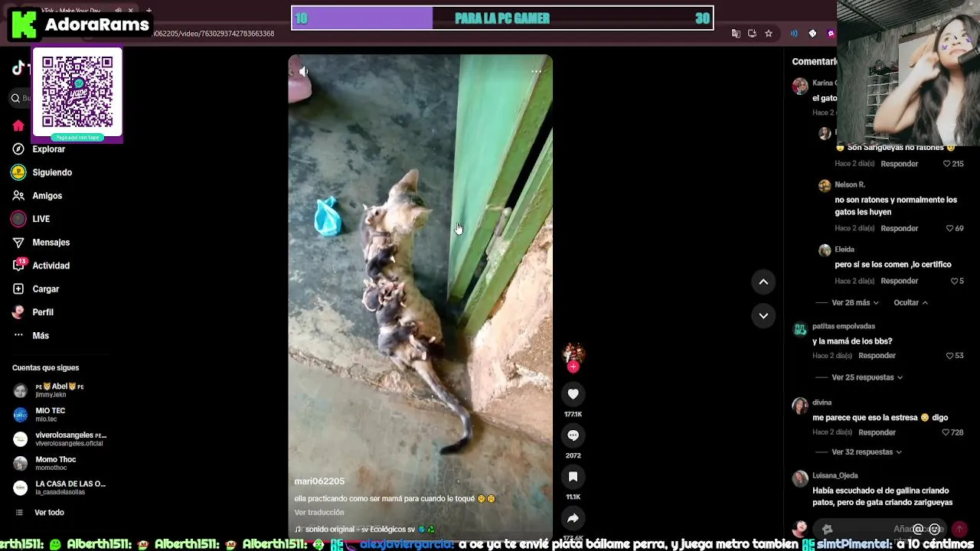Click the browser translate page icon

pos(736,34)
